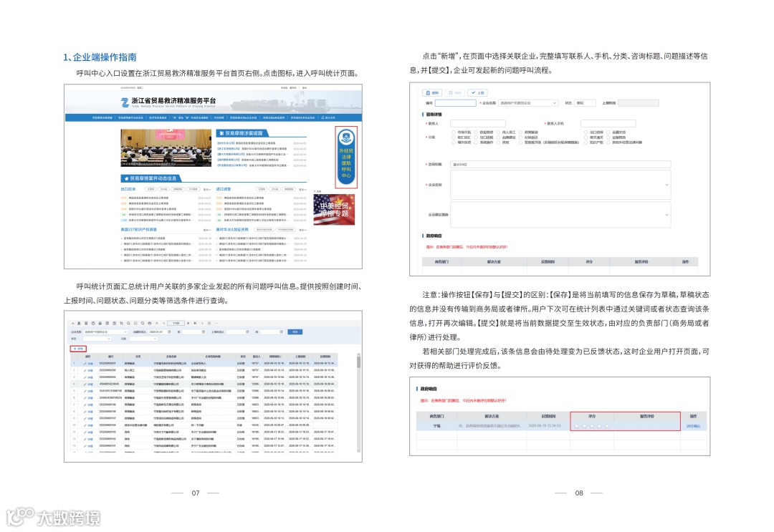774x532 pixels.
Task: Click the first rating star in the 评分 column
Action: click(576, 426)
